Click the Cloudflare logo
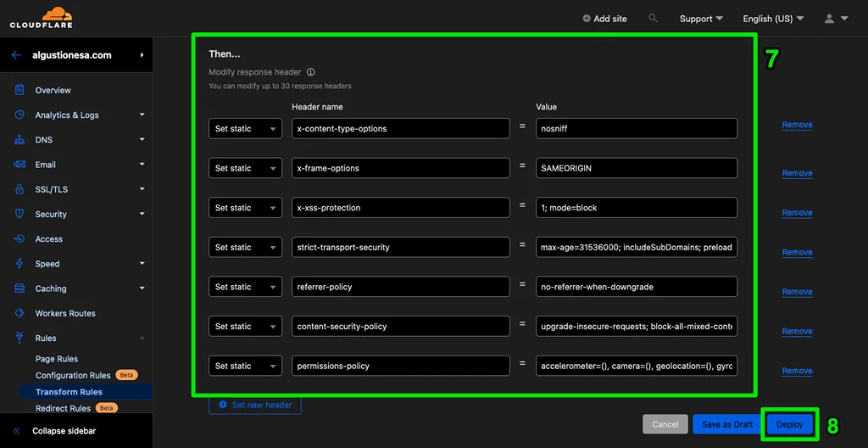This screenshot has width=868, height=448. pyautogui.click(x=41, y=18)
